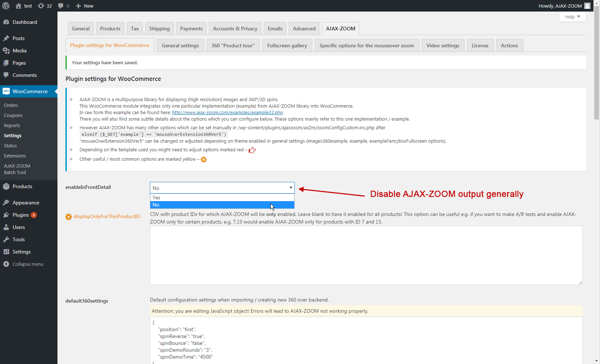Open the Advanced tab
600x364 pixels.
click(x=304, y=29)
